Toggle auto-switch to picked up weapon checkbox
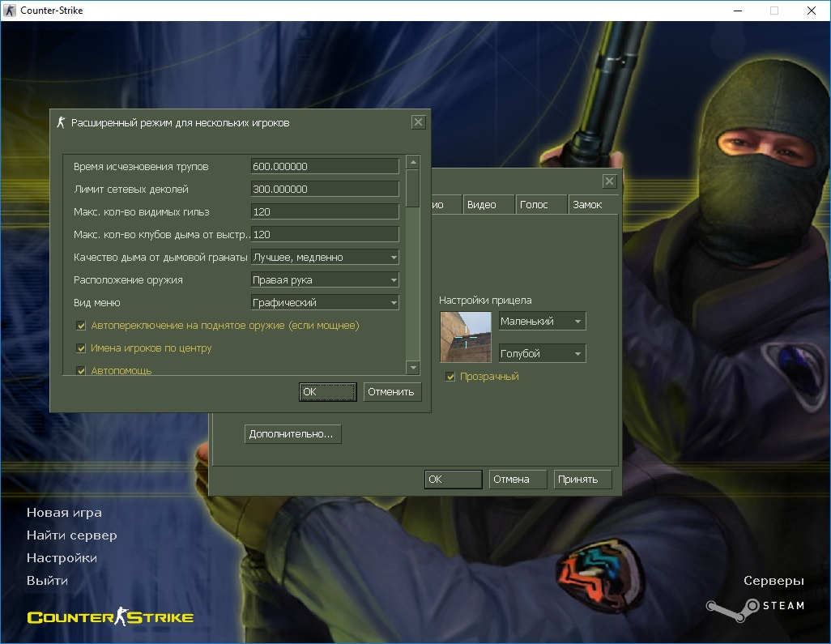The width and height of the screenshot is (831, 644). (x=81, y=326)
